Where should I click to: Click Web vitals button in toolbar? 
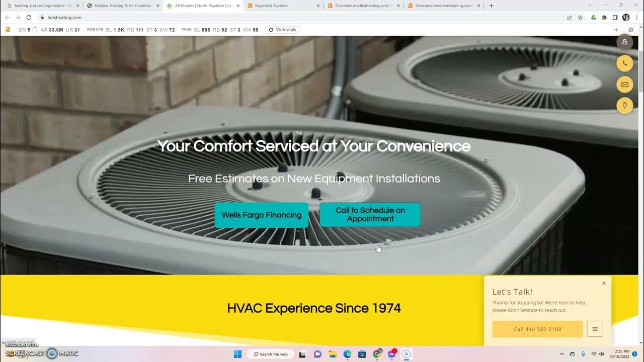283,30
